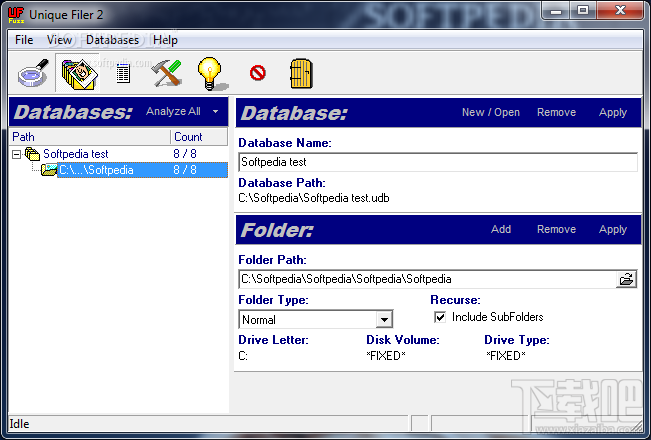The width and height of the screenshot is (651, 440).
Task: Click New / Open in Database header
Action: click(491, 112)
